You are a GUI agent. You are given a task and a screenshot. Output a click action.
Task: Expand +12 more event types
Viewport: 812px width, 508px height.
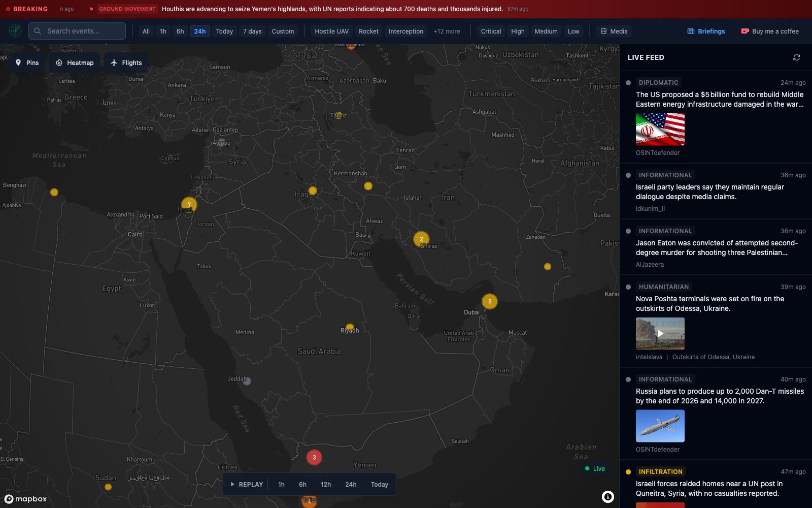click(x=447, y=31)
